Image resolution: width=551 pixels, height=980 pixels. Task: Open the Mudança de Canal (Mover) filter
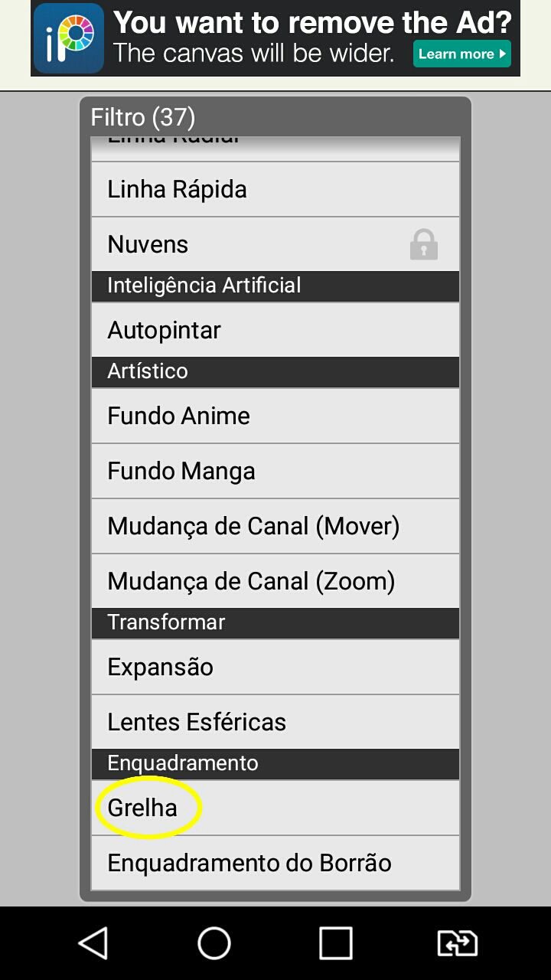(x=275, y=526)
